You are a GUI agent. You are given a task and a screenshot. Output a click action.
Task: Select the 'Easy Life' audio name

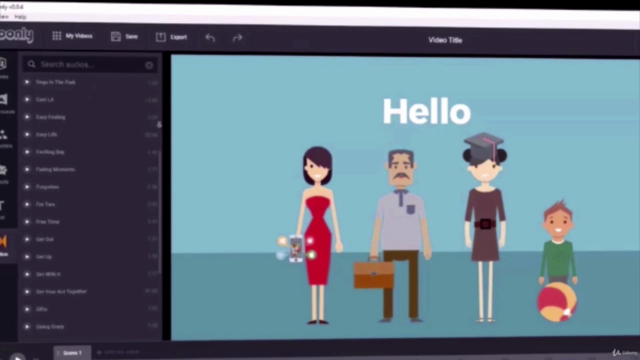pyautogui.click(x=47, y=134)
